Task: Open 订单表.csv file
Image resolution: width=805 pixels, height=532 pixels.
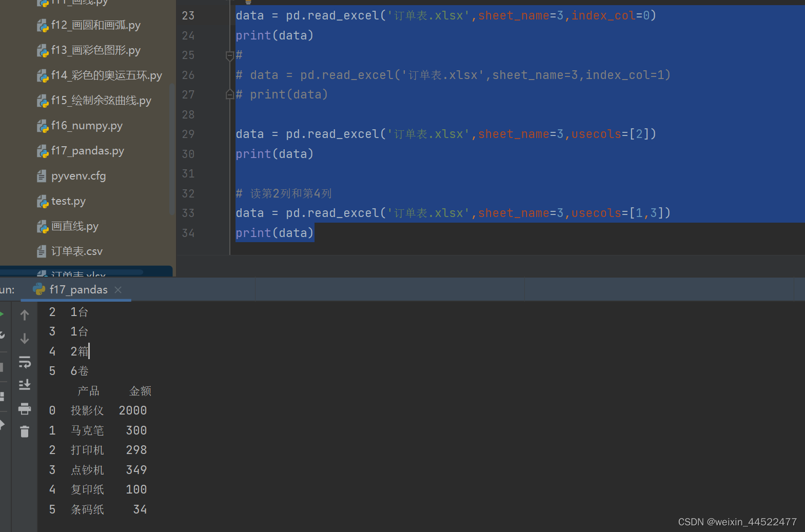Action: pyautogui.click(x=77, y=251)
